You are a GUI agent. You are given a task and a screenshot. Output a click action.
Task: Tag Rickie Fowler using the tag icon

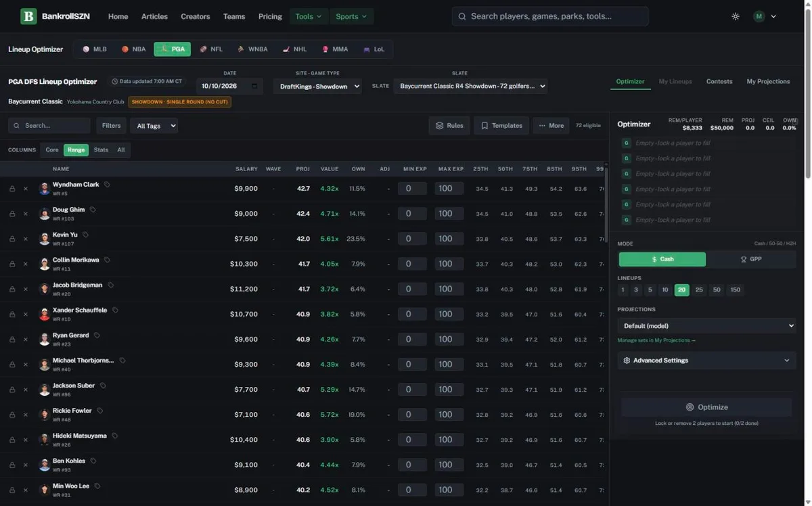[x=100, y=411]
